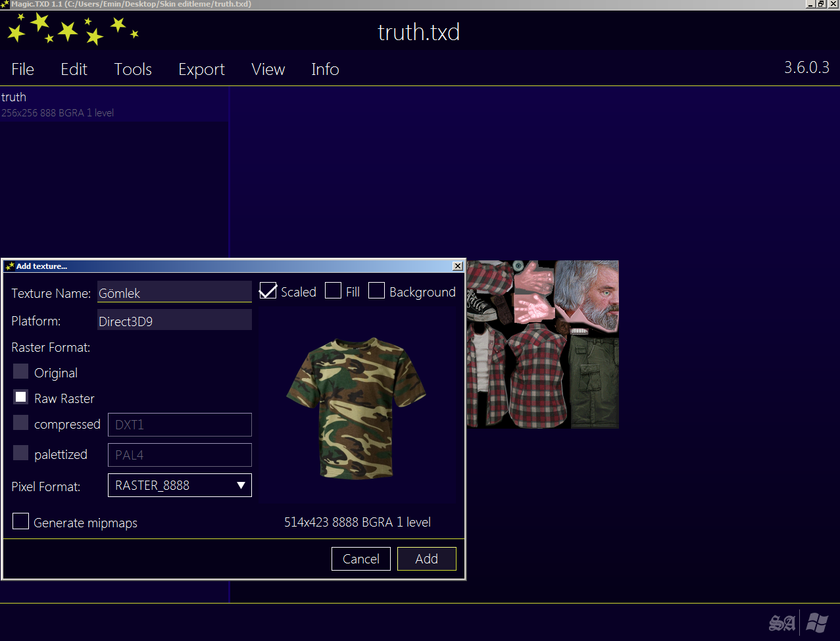Click the Platform field showing Direct3D9
840x641 pixels.
174,321
